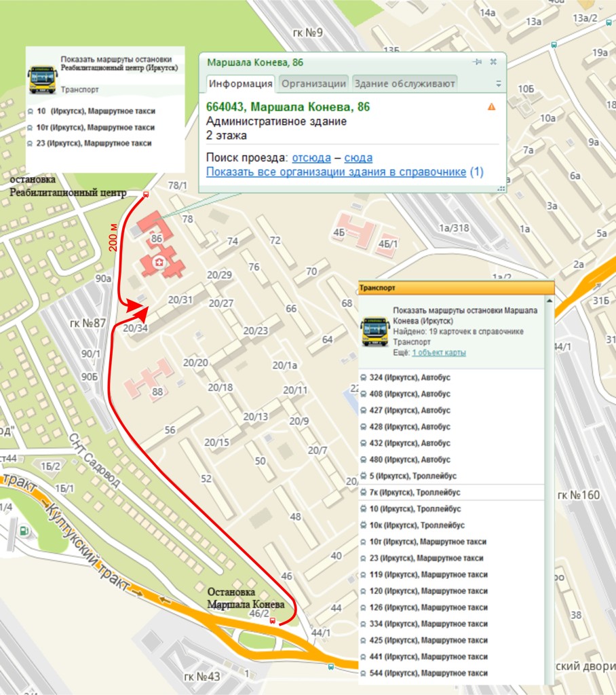Image resolution: width=616 pixels, height=695 pixels.
Task: Open the Здание обслуживают tab
Action: coord(404,83)
